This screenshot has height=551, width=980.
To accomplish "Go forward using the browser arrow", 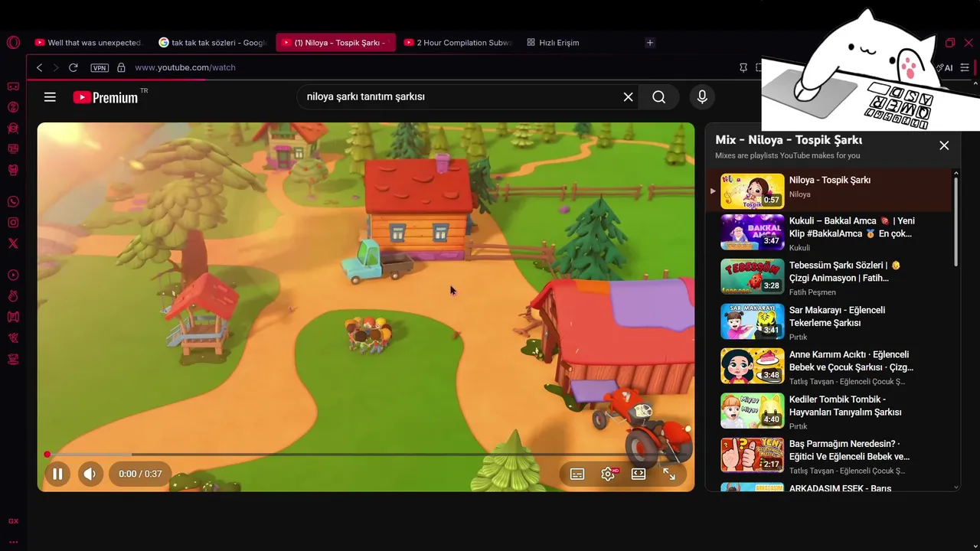I will coord(55,67).
